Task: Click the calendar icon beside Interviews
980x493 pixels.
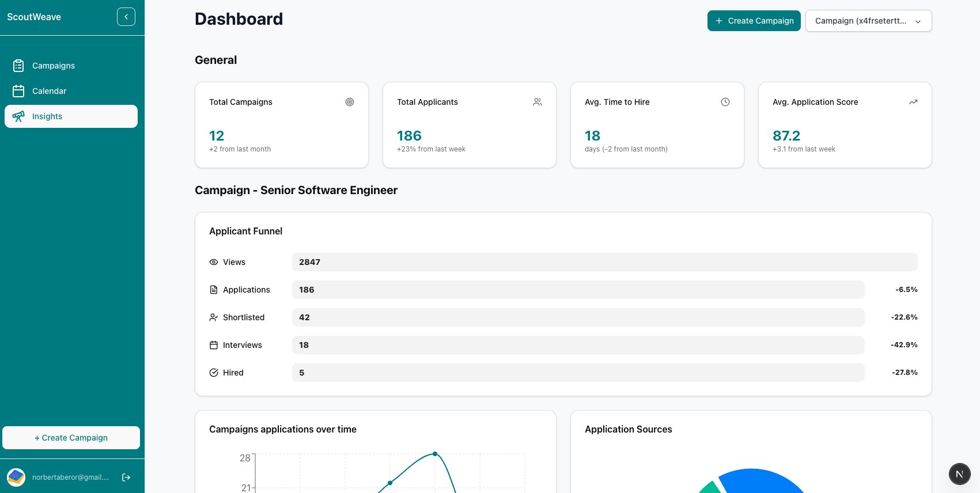Action: (x=214, y=345)
